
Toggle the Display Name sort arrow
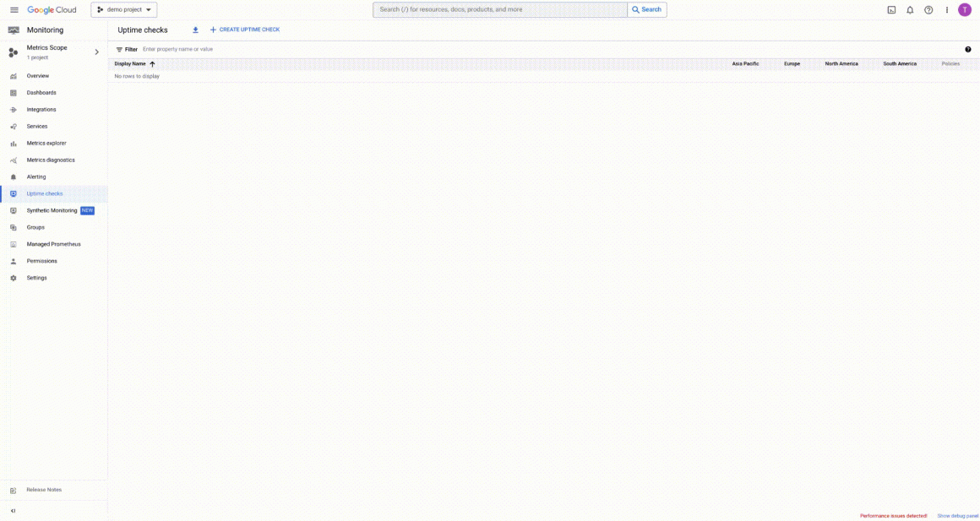point(152,63)
